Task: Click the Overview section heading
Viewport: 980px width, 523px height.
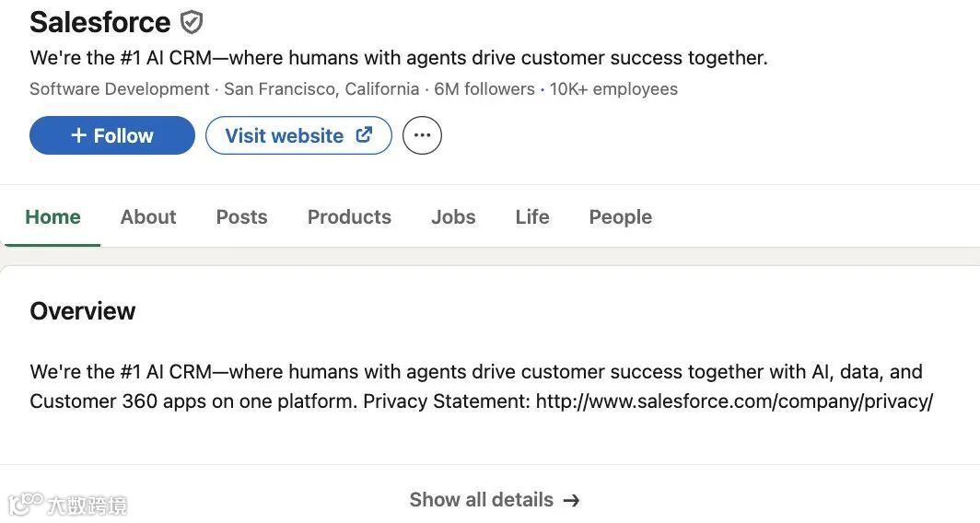Action: point(83,311)
